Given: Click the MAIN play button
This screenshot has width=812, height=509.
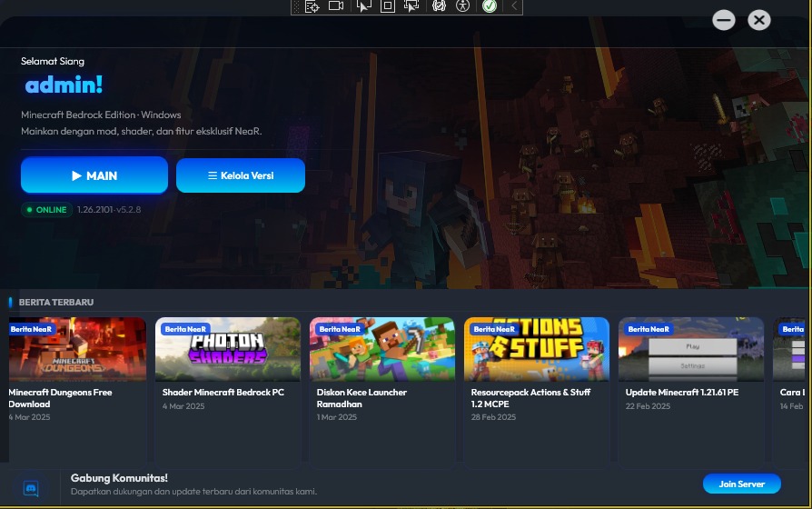Looking at the screenshot, I should pyautogui.click(x=94, y=175).
